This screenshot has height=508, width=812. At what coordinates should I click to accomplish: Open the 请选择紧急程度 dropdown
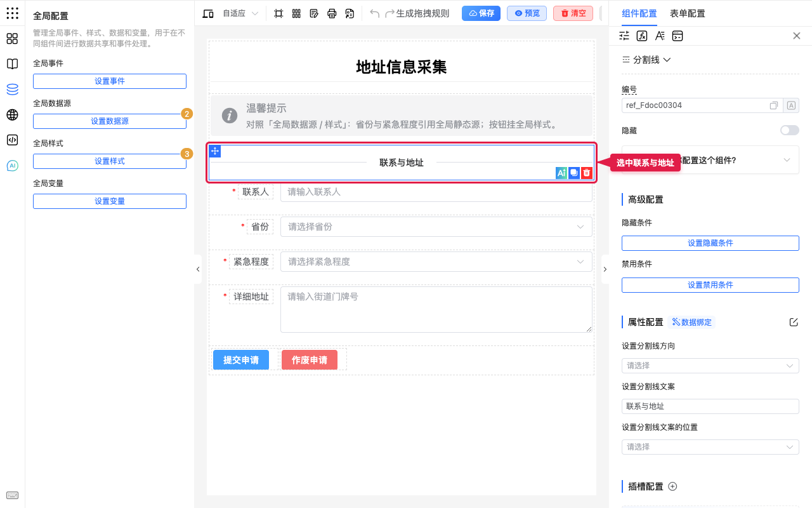tap(436, 262)
